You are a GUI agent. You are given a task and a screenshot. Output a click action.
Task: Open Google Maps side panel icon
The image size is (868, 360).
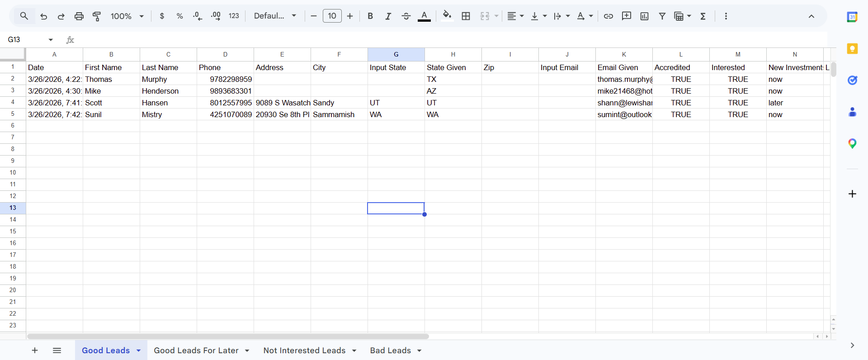[852, 144]
